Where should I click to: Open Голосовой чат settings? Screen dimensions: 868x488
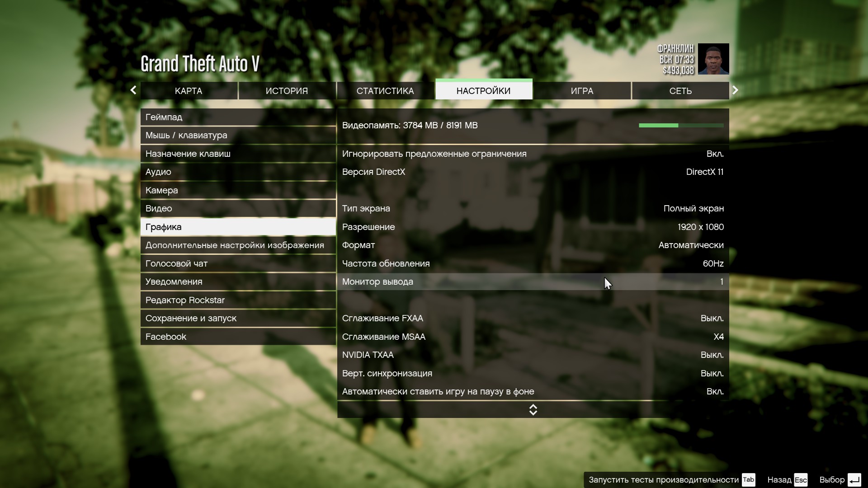(238, 263)
